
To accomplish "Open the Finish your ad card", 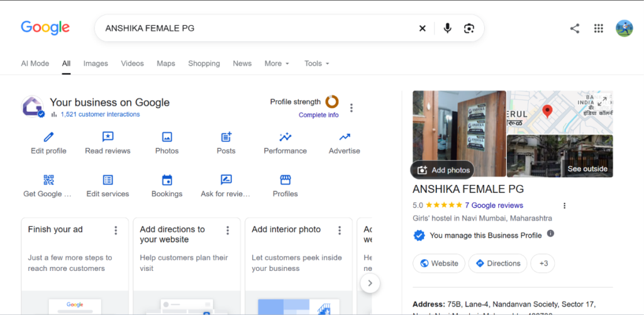I will pos(75,266).
